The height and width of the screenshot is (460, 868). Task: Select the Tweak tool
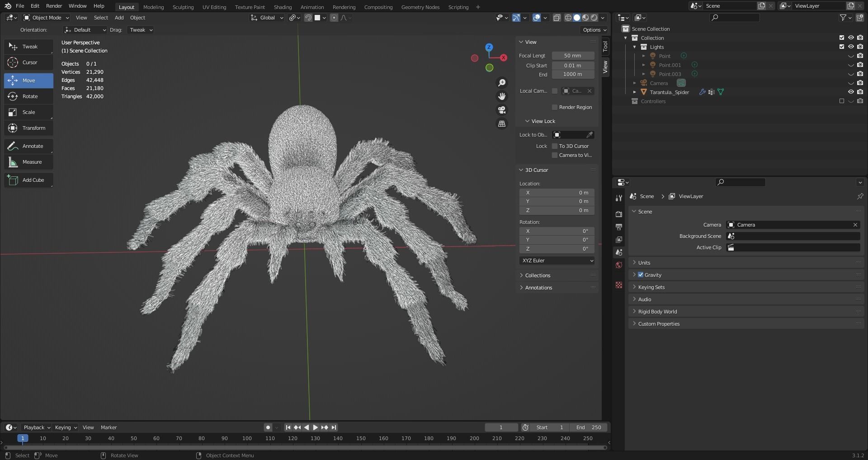click(28, 47)
